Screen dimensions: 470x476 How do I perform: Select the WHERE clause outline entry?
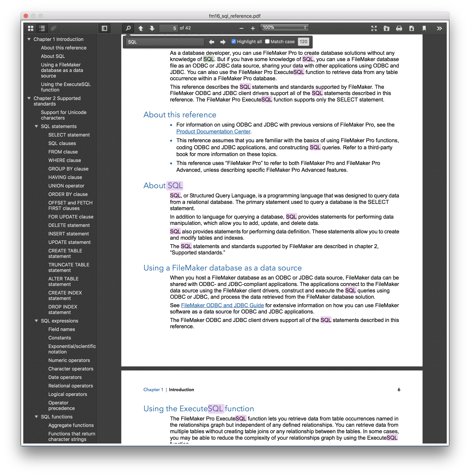click(65, 160)
